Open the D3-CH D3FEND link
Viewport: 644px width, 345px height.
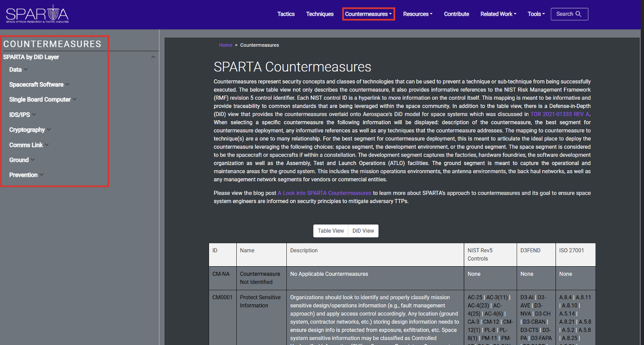pos(543,314)
